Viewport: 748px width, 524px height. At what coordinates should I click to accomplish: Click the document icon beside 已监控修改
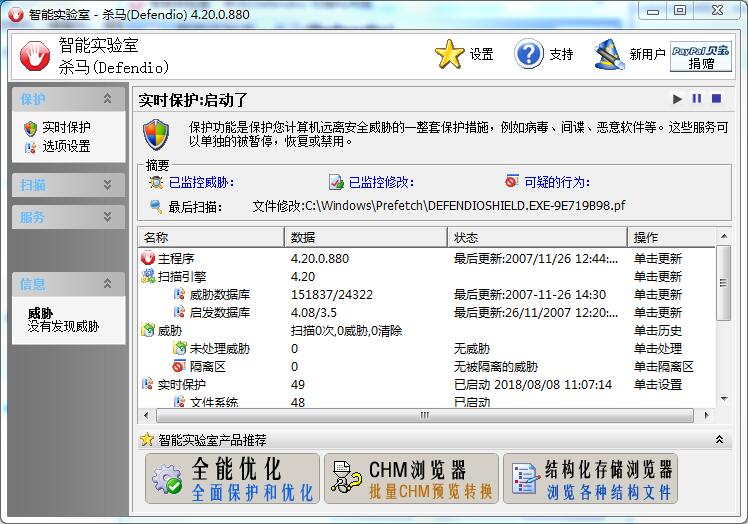click(x=336, y=182)
